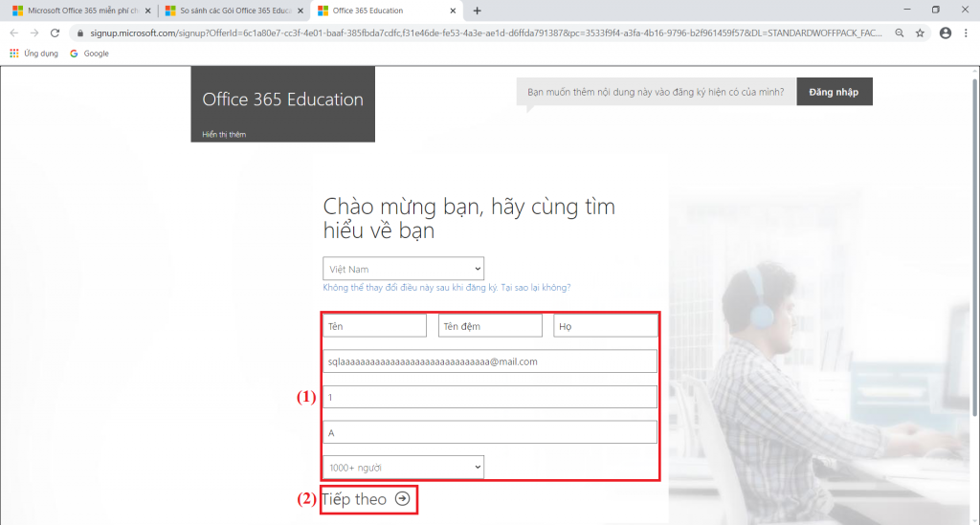Open the Ứng dụng apps shortcut
Image resolution: width=980 pixels, height=525 pixels.
tap(33, 54)
